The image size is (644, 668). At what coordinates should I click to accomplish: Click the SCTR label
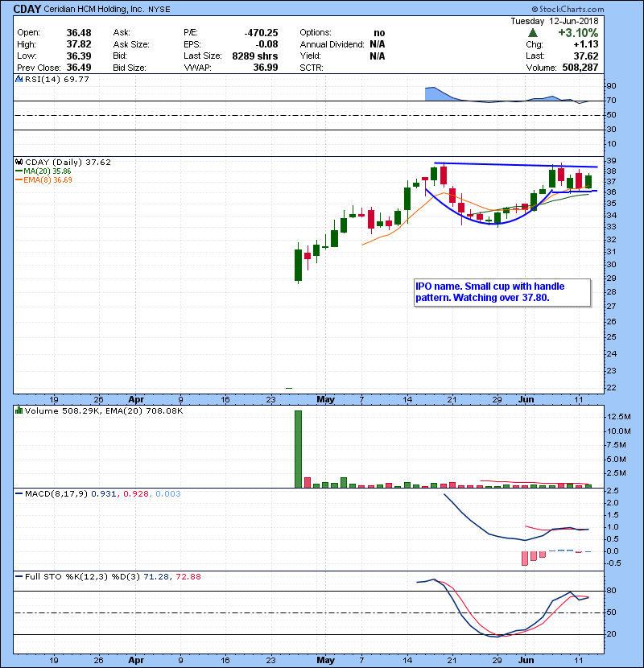click(x=312, y=68)
